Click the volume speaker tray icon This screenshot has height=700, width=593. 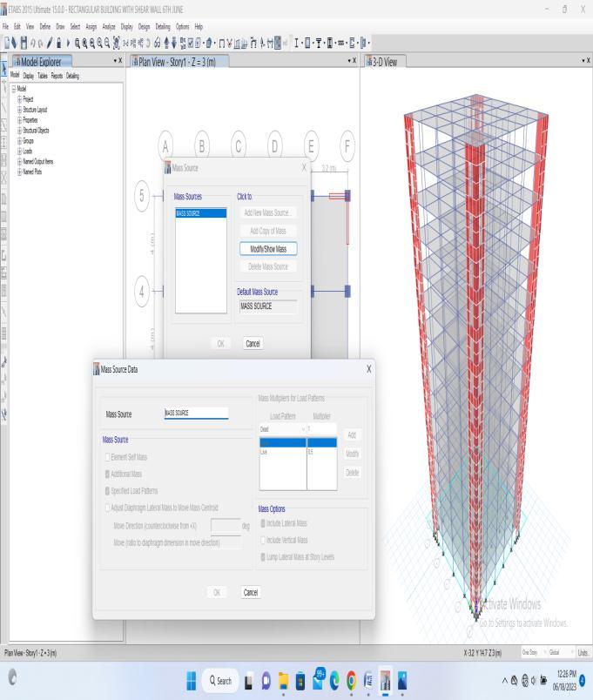coord(534,680)
